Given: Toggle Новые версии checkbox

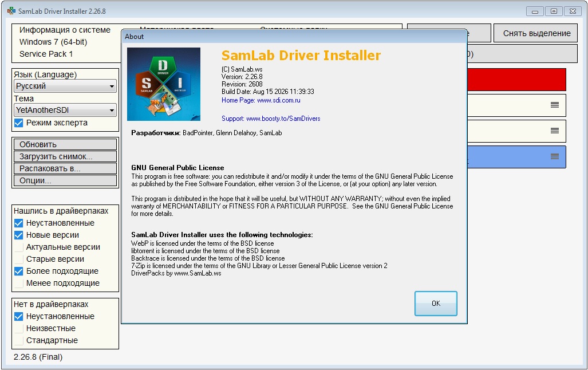Looking at the screenshot, I should [x=18, y=235].
